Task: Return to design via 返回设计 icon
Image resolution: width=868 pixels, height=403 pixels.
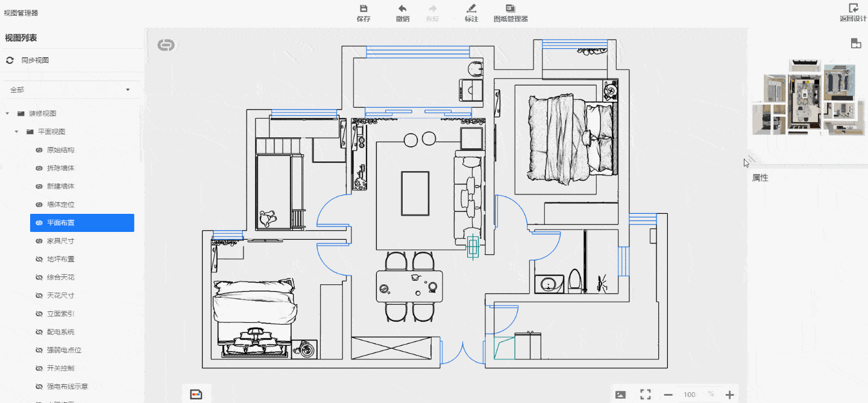Action: (853, 8)
